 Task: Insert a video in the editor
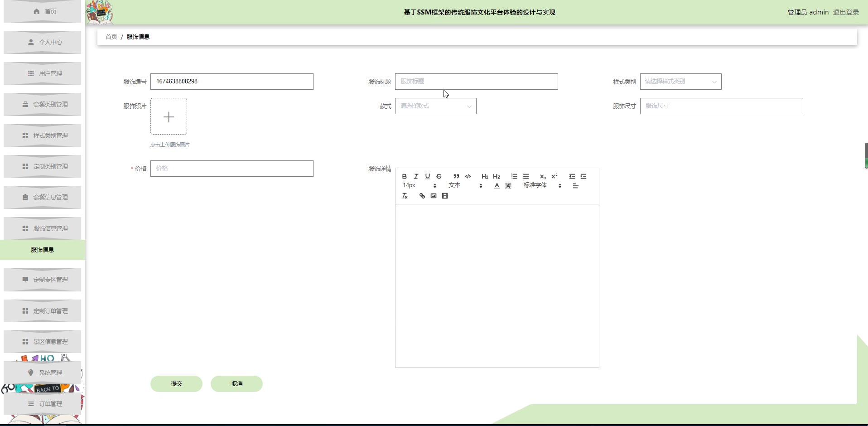[445, 196]
